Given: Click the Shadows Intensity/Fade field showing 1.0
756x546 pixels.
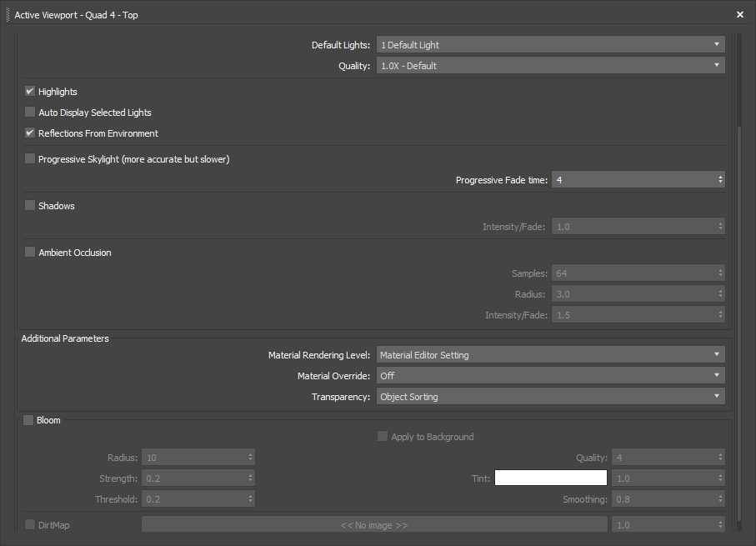Looking at the screenshot, I should (638, 227).
